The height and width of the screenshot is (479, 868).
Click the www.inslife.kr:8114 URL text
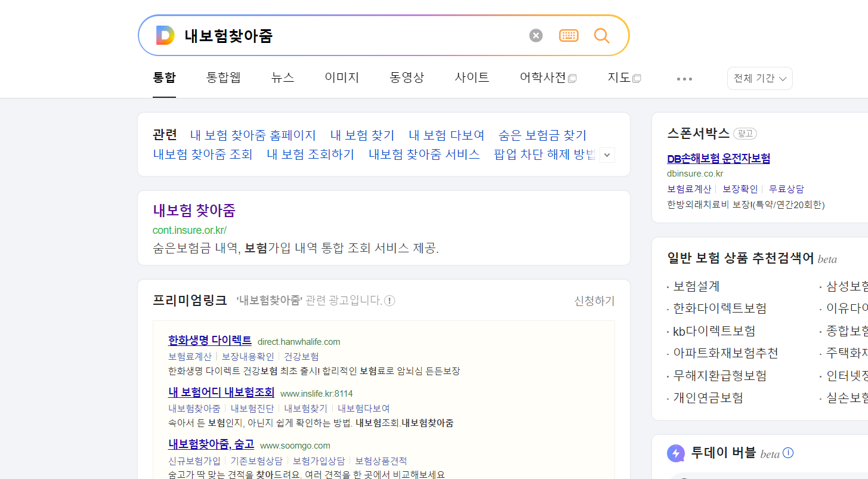click(x=316, y=394)
